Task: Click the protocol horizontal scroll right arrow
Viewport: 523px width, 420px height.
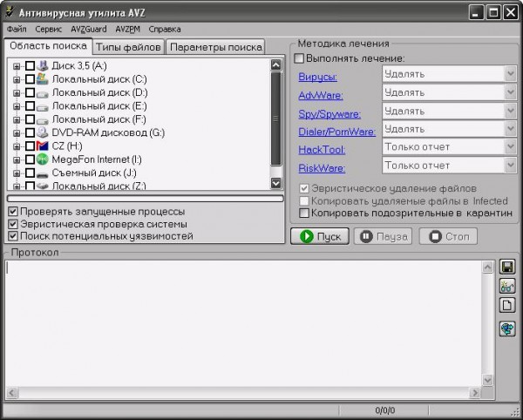Action: (x=474, y=393)
